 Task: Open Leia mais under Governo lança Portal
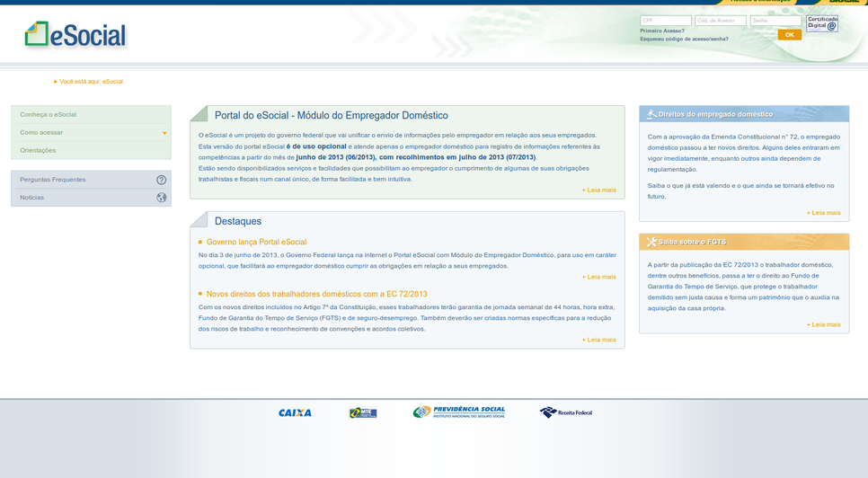599,277
